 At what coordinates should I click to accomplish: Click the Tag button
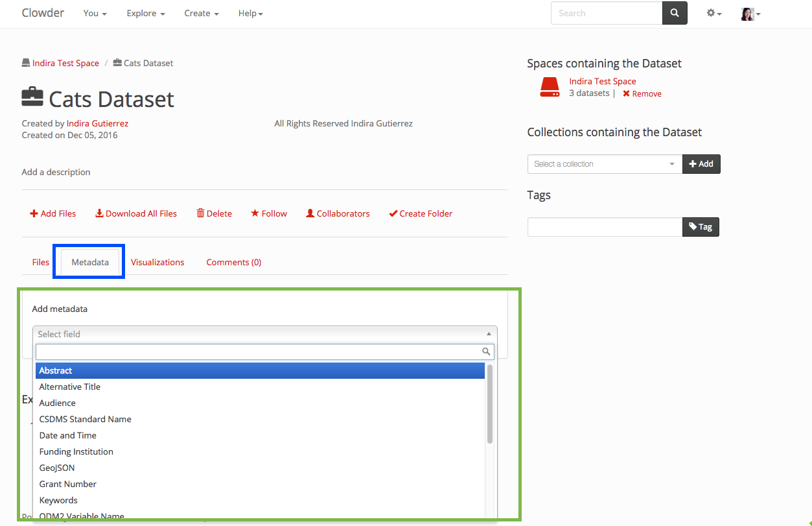tap(701, 227)
